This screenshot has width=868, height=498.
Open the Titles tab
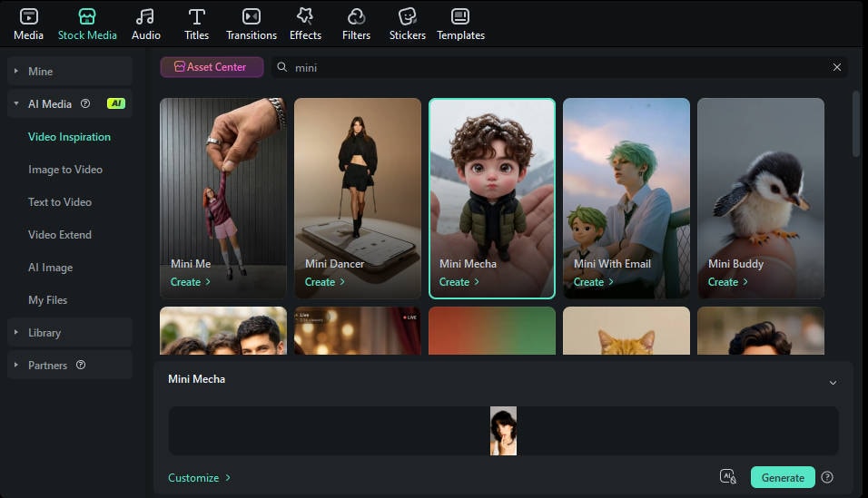[196, 24]
